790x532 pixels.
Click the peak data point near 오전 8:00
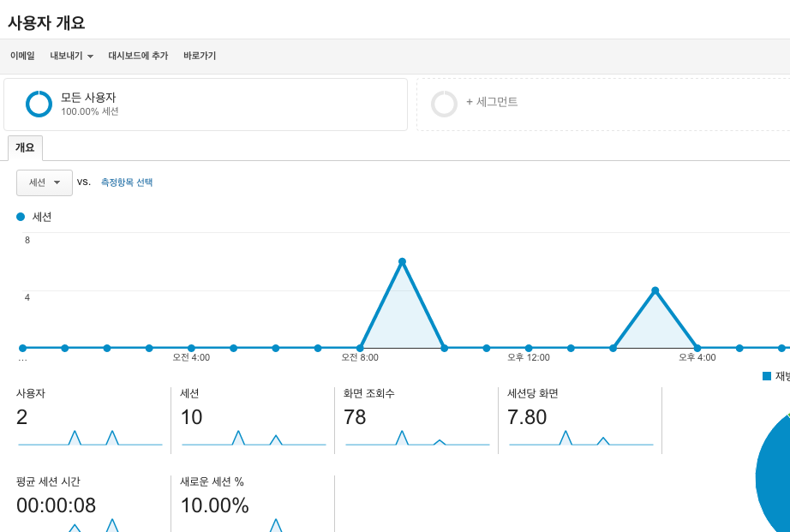pyautogui.click(x=402, y=261)
